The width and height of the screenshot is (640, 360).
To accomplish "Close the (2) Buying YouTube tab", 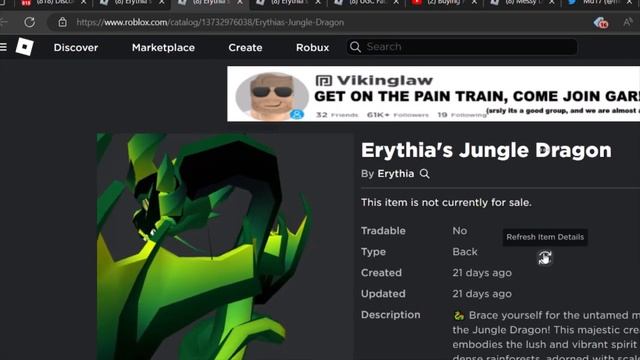I will pos(474,3).
